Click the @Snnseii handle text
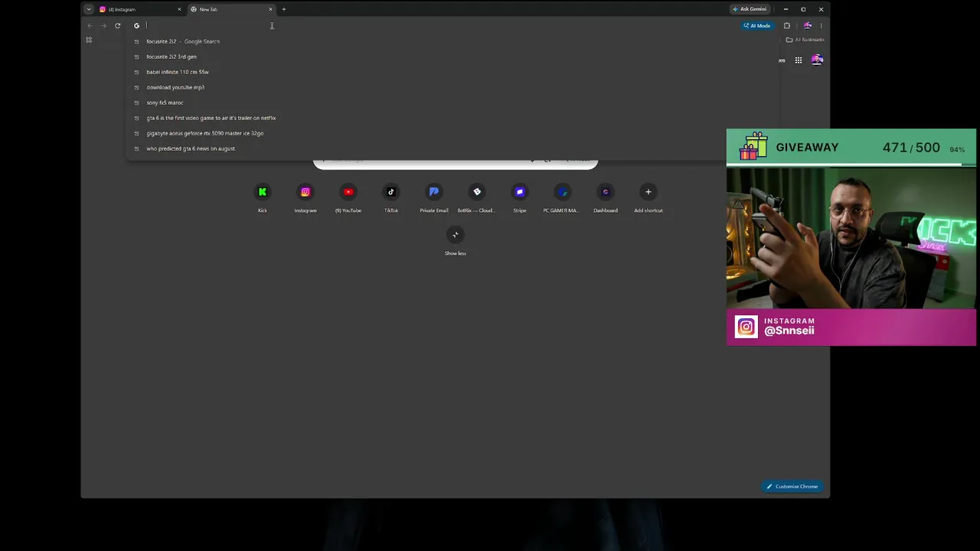 click(789, 331)
